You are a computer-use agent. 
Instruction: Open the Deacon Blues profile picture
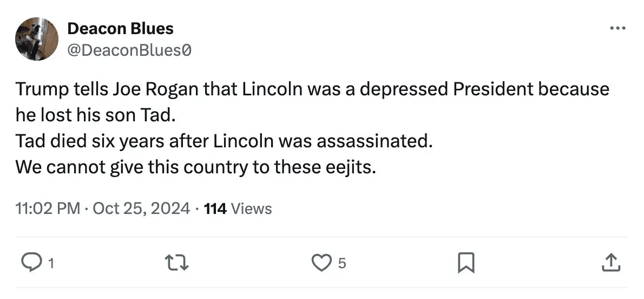click(37, 38)
